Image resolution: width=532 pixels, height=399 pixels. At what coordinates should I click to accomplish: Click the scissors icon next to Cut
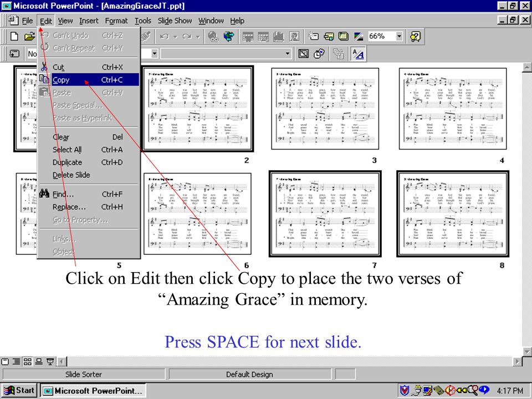click(44, 67)
